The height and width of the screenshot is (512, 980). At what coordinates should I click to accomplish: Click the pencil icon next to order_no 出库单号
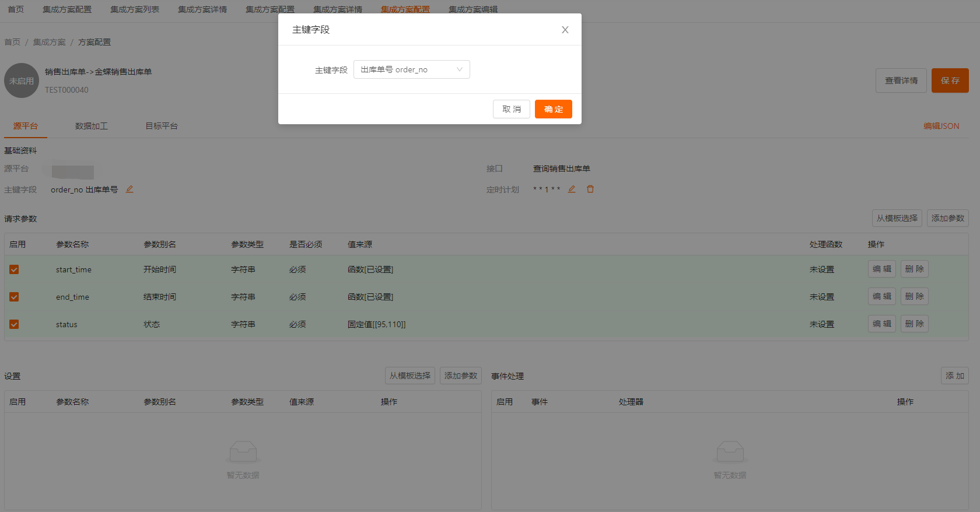tap(129, 189)
